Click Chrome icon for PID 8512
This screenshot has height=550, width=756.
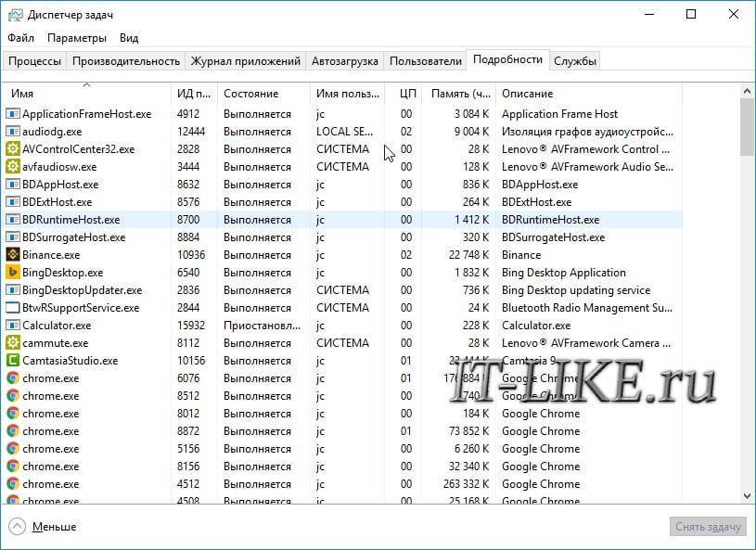(13, 396)
